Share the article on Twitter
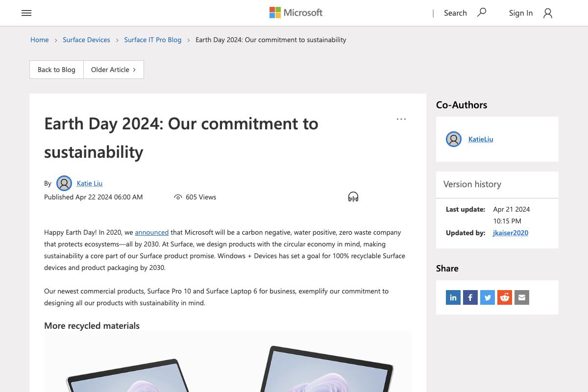The height and width of the screenshot is (392, 588). [x=488, y=297]
